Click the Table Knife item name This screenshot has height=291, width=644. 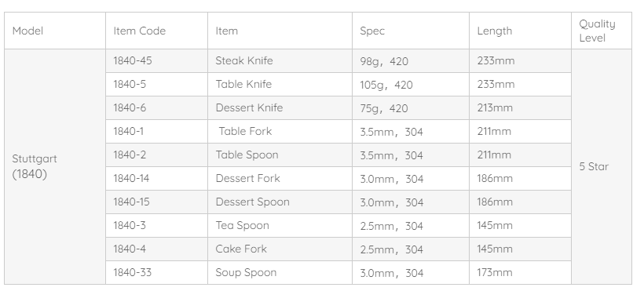pyautogui.click(x=243, y=84)
